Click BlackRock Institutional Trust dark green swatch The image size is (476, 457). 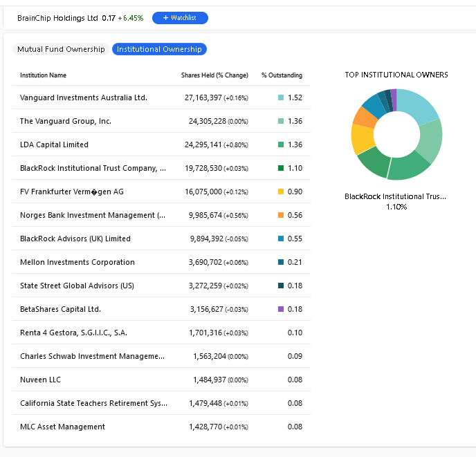click(x=281, y=168)
